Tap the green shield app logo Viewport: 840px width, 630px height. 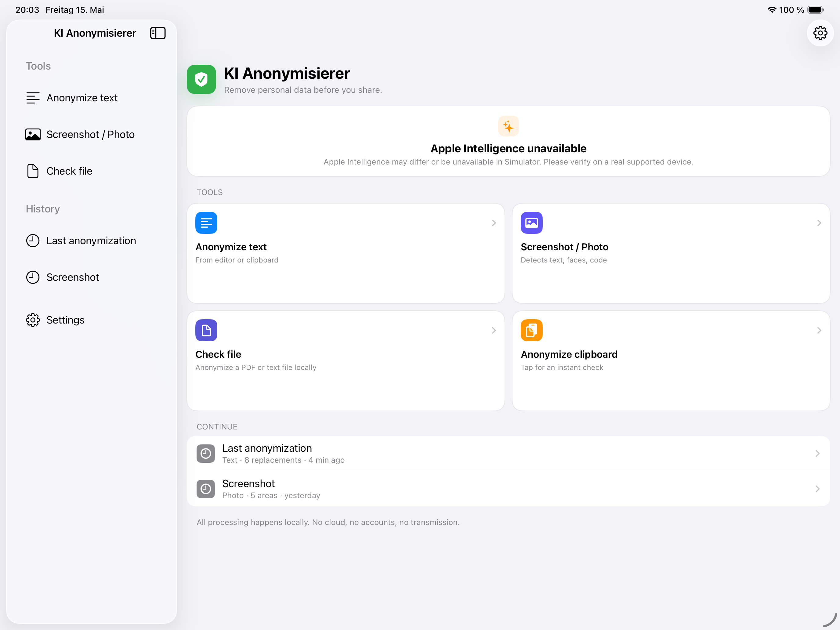(201, 79)
